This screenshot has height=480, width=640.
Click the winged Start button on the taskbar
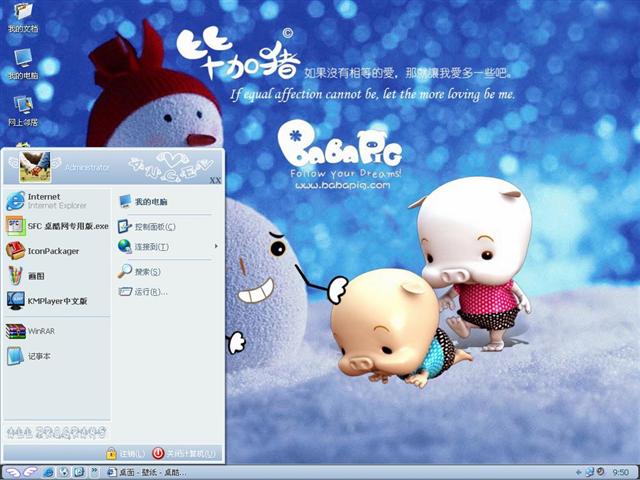click(21, 473)
